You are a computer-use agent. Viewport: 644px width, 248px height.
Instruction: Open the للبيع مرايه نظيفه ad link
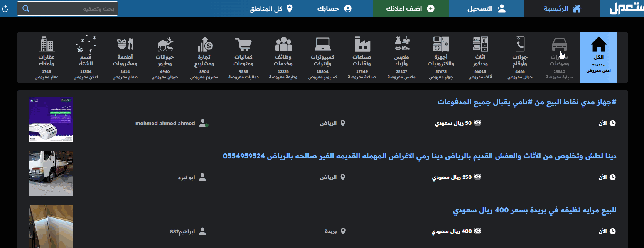[534, 210]
